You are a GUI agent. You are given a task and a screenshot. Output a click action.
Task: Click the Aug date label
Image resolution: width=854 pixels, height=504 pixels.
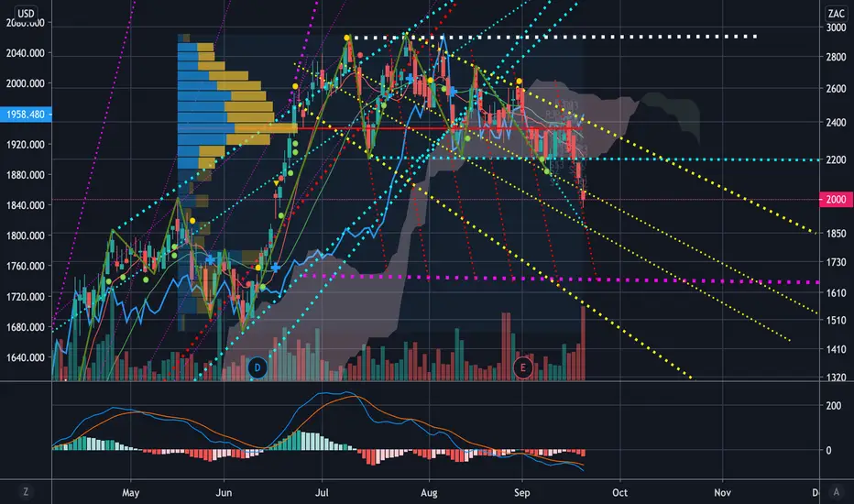pos(429,493)
